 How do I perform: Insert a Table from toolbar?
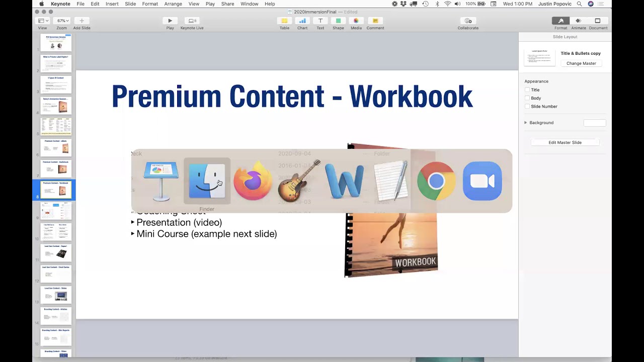(284, 21)
